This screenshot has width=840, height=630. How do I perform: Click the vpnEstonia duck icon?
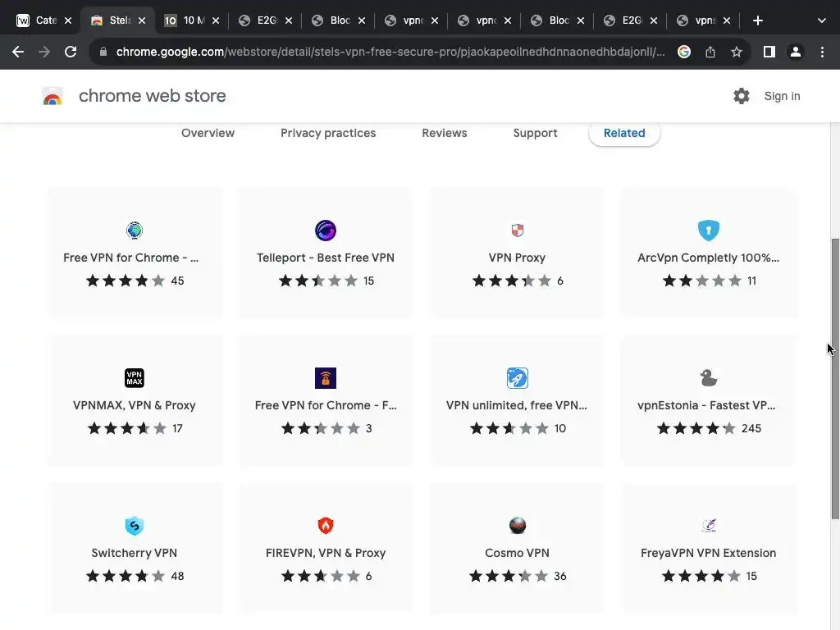click(x=709, y=378)
